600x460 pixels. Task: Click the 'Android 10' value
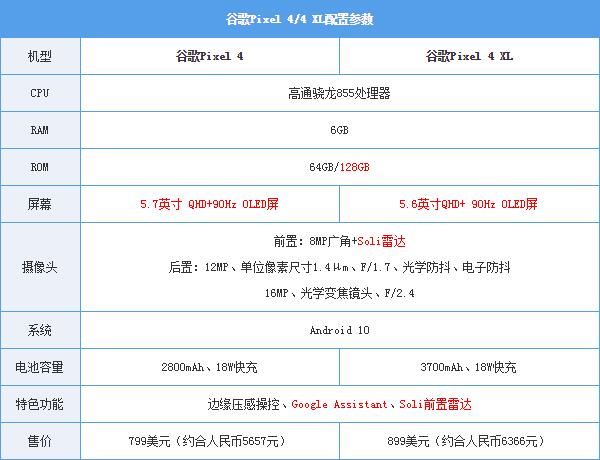[x=339, y=330]
